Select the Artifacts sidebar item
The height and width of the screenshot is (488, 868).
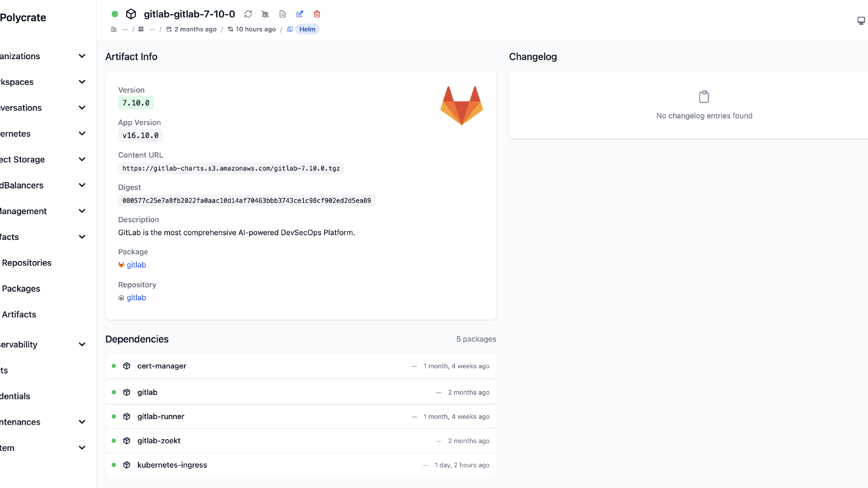(19, 314)
